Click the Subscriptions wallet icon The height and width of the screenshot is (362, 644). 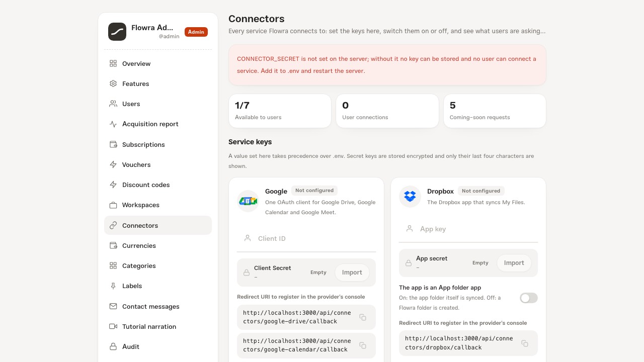[x=113, y=144]
